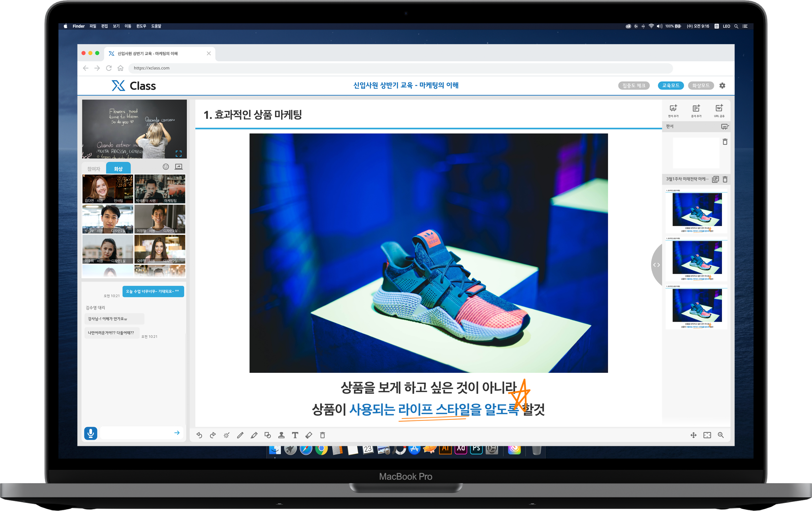Choose the shapes tool
Screen dimensions: 812x511
pyautogui.click(x=268, y=435)
